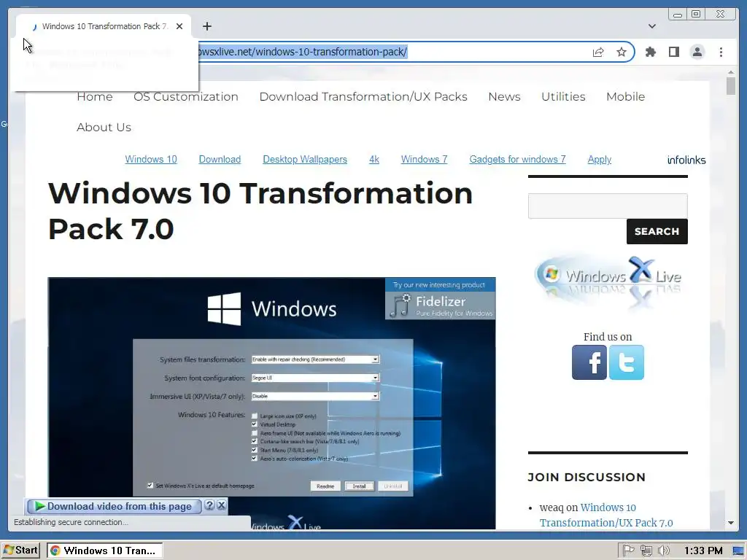This screenshot has width=747, height=560.
Task: Open the OS Customization menu
Action: [186, 97]
